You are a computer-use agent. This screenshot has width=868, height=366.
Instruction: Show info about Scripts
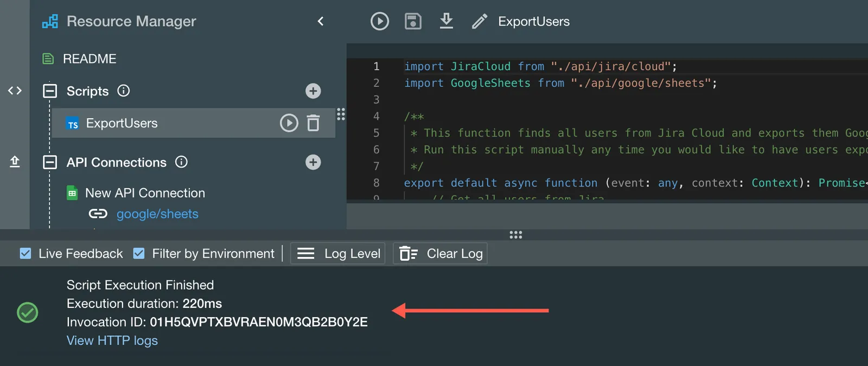pyautogui.click(x=124, y=91)
